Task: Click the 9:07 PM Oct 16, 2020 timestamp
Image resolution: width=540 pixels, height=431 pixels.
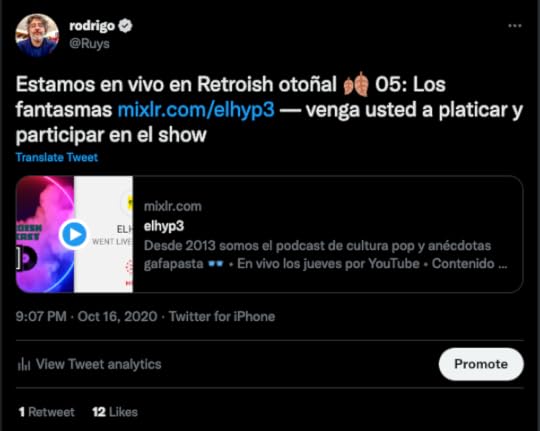Action: (86, 316)
